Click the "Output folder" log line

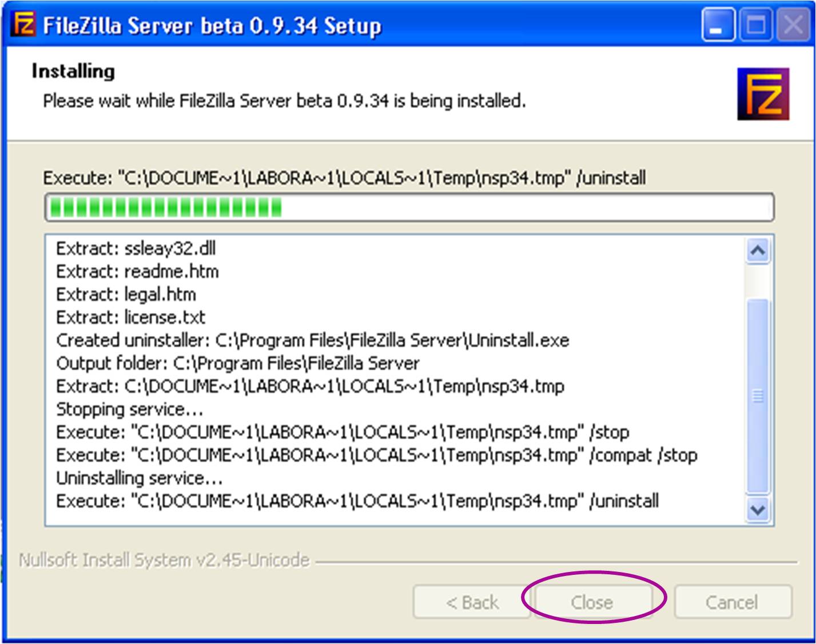(237, 363)
